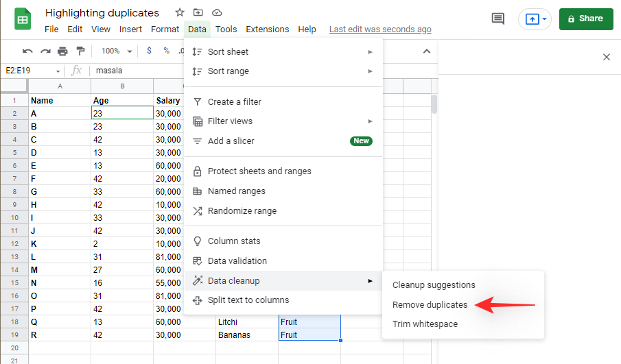Open the comment history icon
Viewport: 621px width, 364px height.
498,19
